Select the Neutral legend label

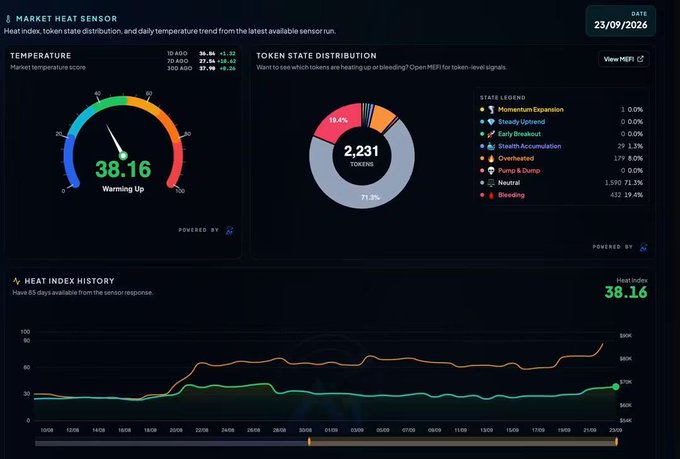[509, 183]
